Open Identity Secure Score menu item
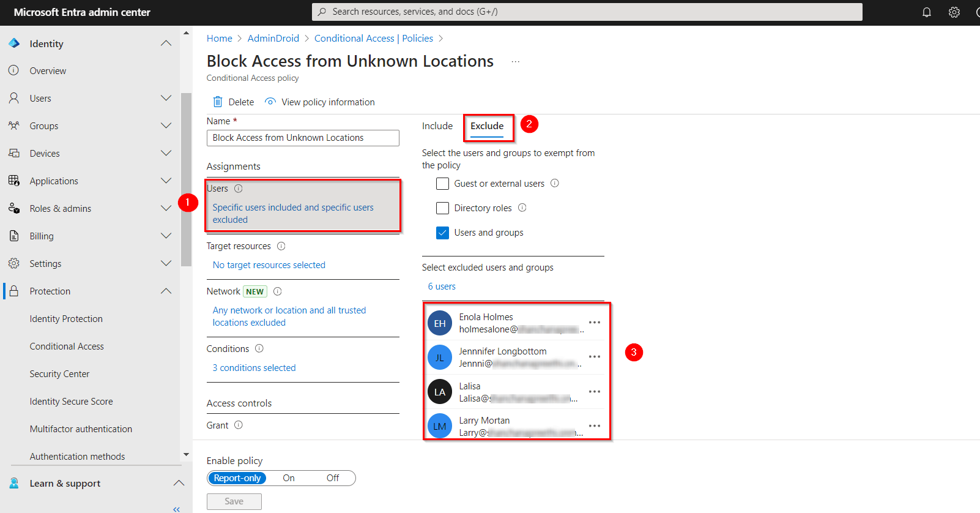 point(71,401)
